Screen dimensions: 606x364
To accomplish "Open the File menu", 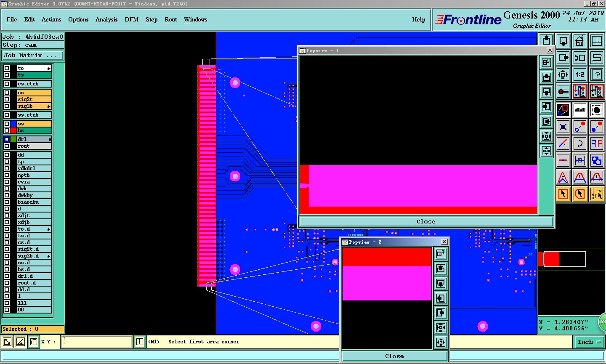I will [x=12, y=19].
